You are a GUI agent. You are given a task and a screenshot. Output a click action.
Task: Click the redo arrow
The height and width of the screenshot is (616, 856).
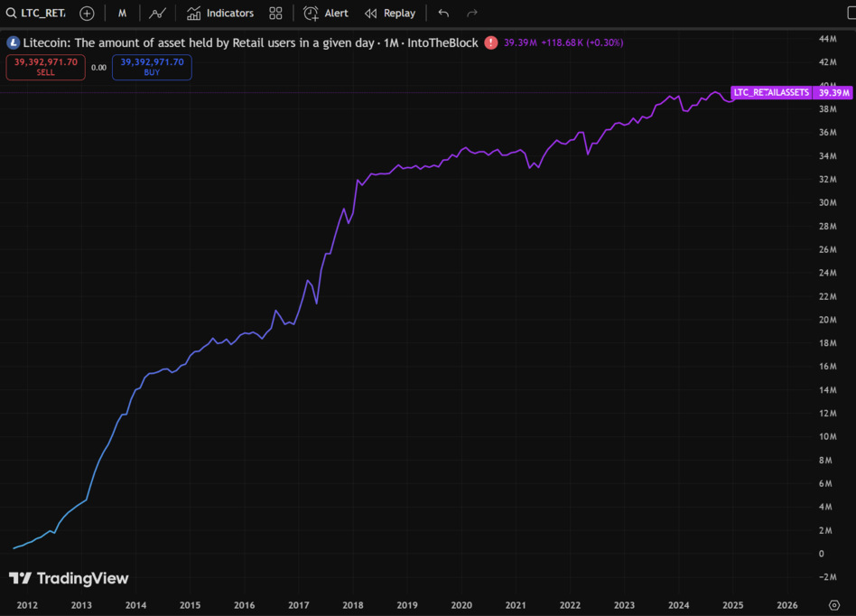point(471,14)
